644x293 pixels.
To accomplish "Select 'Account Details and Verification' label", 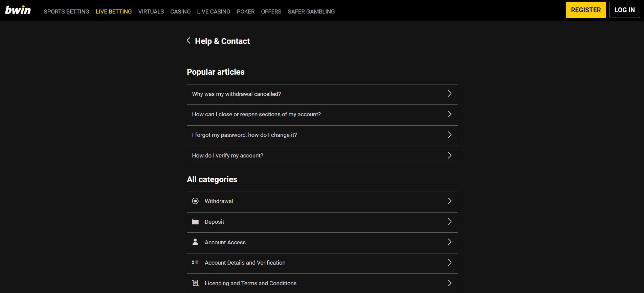I will (245, 263).
